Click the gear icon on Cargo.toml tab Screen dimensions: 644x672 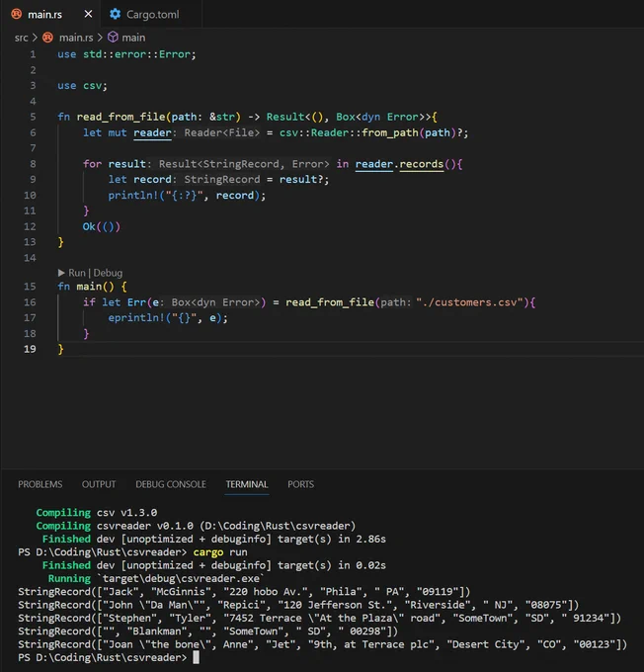115,14
